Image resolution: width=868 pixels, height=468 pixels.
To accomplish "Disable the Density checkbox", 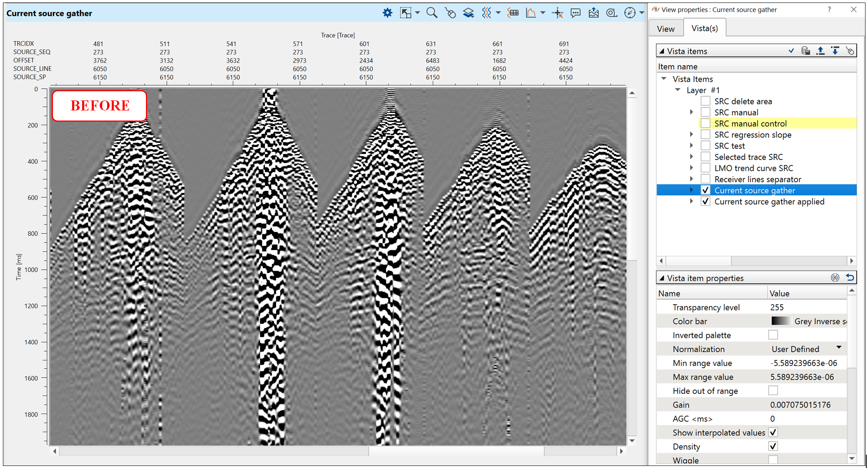I will (x=773, y=446).
